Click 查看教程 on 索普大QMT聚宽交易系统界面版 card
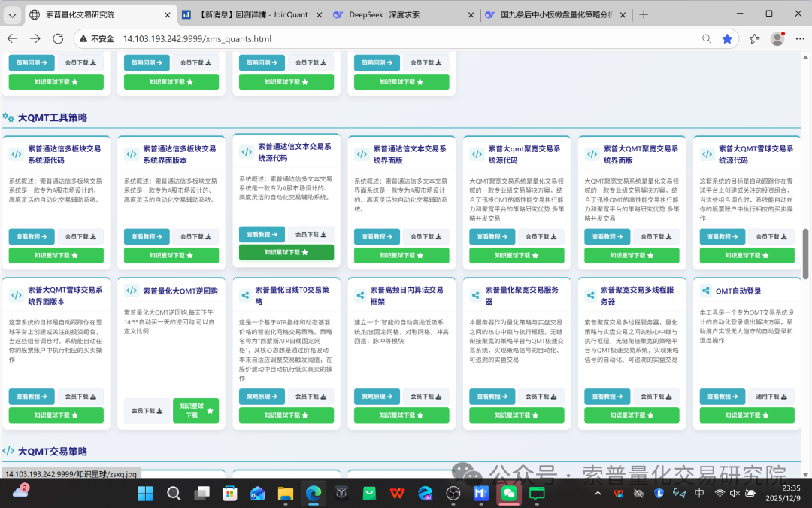This screenshot has height=508, width=812. (607, 236)
